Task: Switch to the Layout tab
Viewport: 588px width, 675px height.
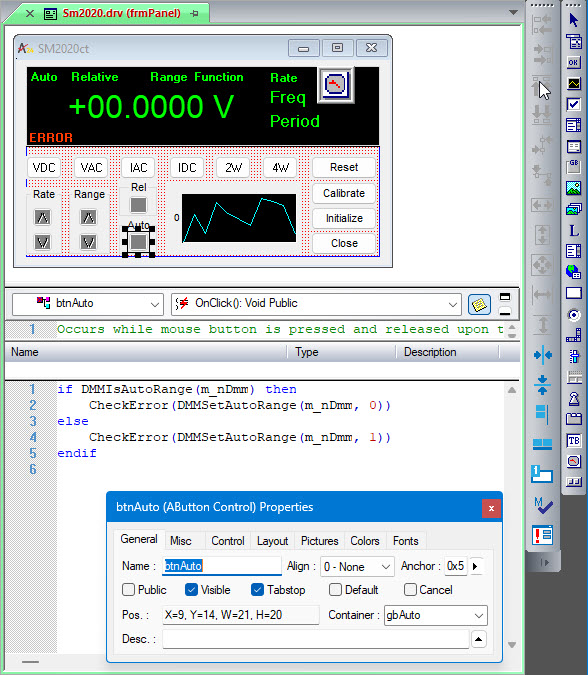Action: coord(272,541)
